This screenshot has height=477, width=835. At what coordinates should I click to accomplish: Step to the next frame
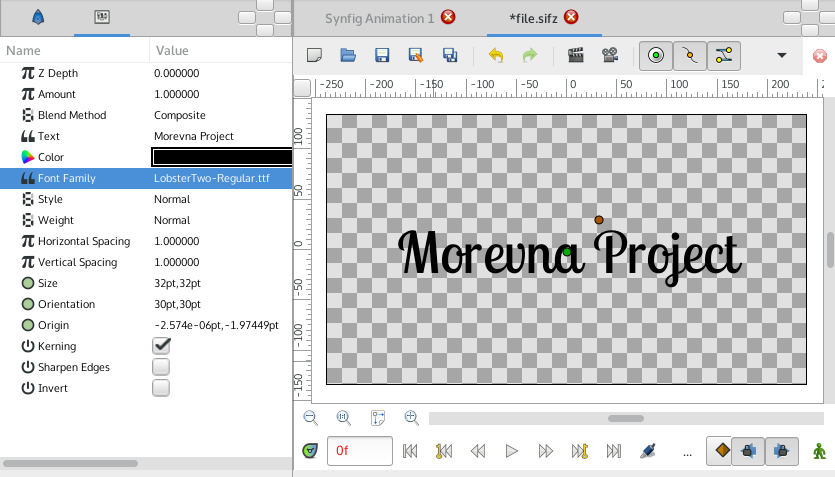(x=545, y=451)
